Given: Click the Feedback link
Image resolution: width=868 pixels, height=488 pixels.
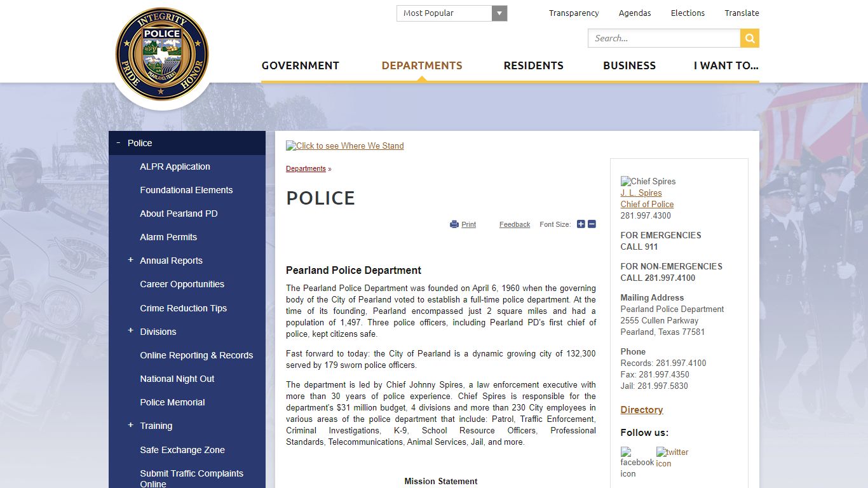Looking at the screenshot, I should coord(515,224).
